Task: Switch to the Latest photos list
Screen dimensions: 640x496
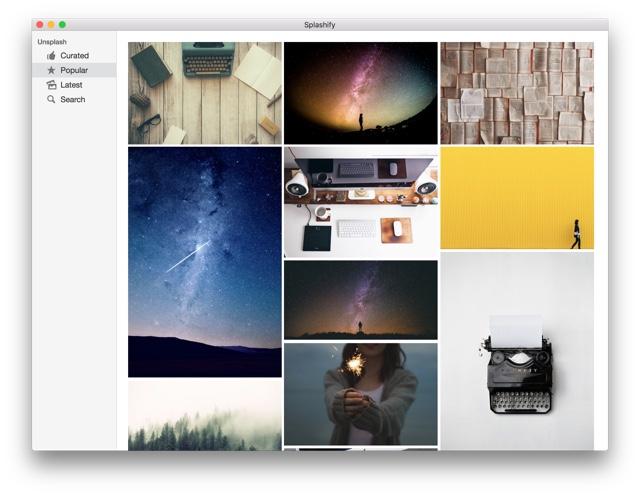Action: point(71,85)
